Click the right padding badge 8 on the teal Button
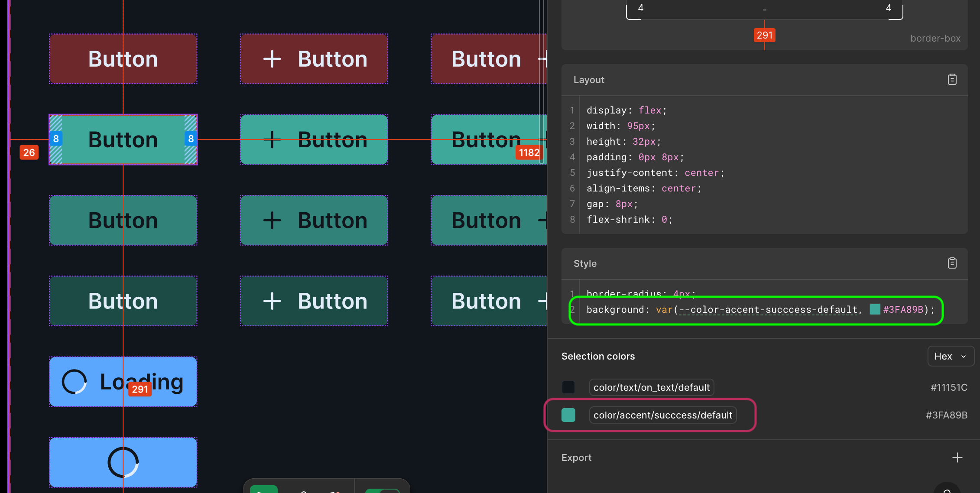This screenshot has height=493, width=980. [x=191, y=139]
